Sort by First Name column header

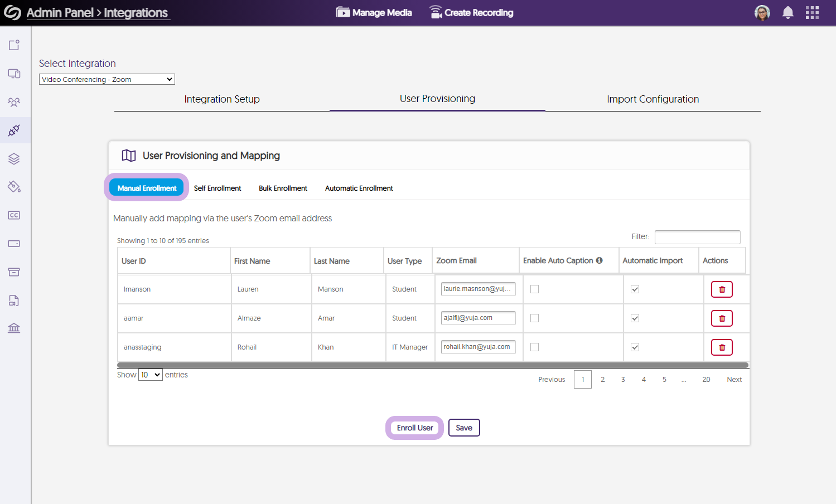[270, 261]
